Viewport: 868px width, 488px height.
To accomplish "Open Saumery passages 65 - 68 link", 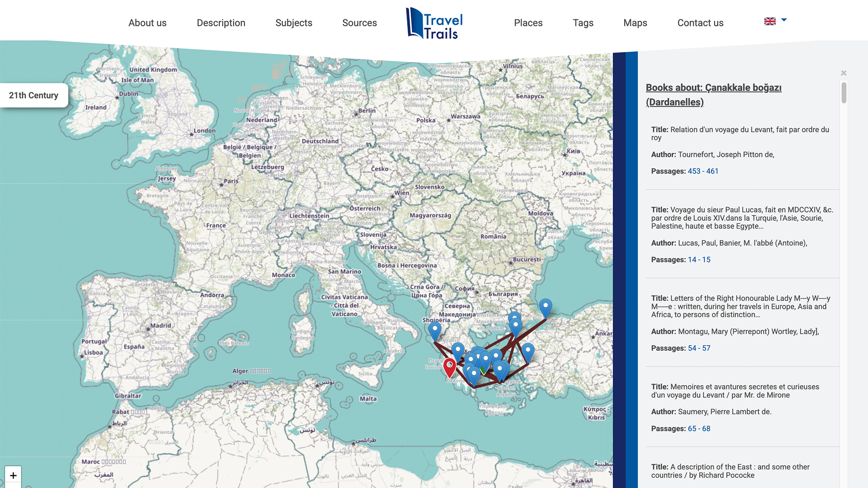I will [699, 429].
